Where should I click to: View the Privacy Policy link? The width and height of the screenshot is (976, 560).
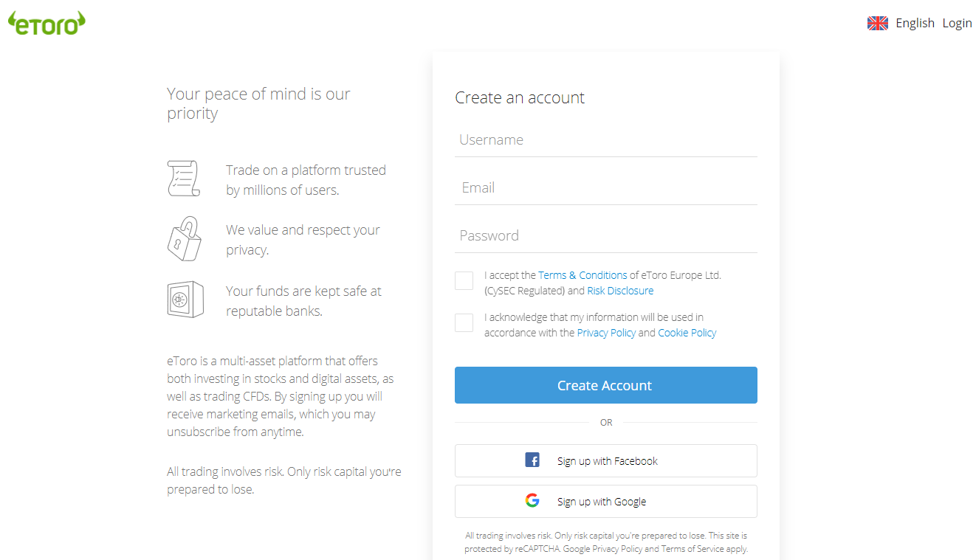tap(606, 333)
